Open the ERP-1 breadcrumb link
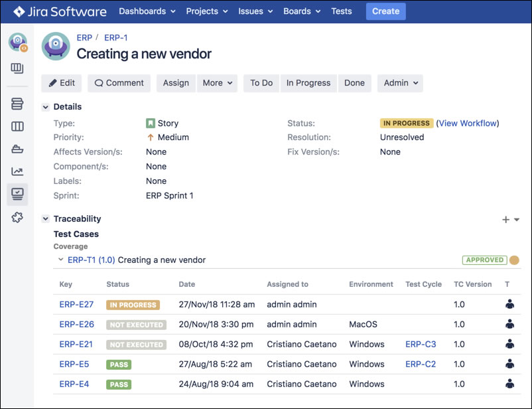 click(x=115, y=38)
